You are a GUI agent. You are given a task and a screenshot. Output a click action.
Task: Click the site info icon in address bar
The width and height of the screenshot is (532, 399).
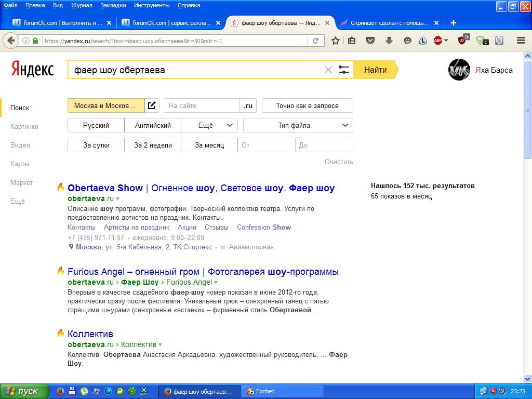pyautogui.click(x=26, y=41)
